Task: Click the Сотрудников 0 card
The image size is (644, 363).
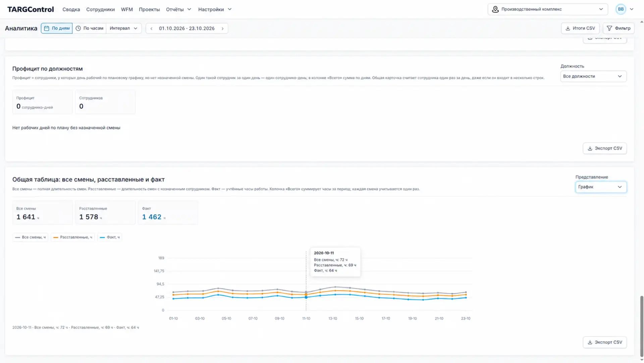Action: 105,102
